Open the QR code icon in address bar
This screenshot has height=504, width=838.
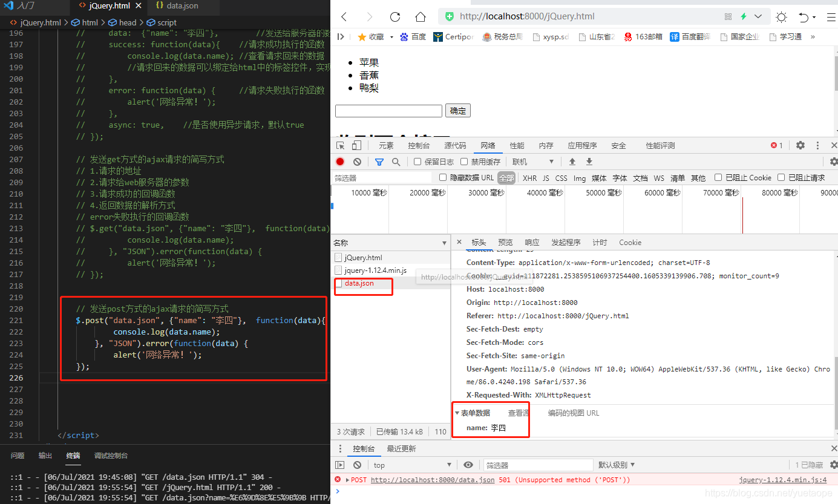point(728,17)
